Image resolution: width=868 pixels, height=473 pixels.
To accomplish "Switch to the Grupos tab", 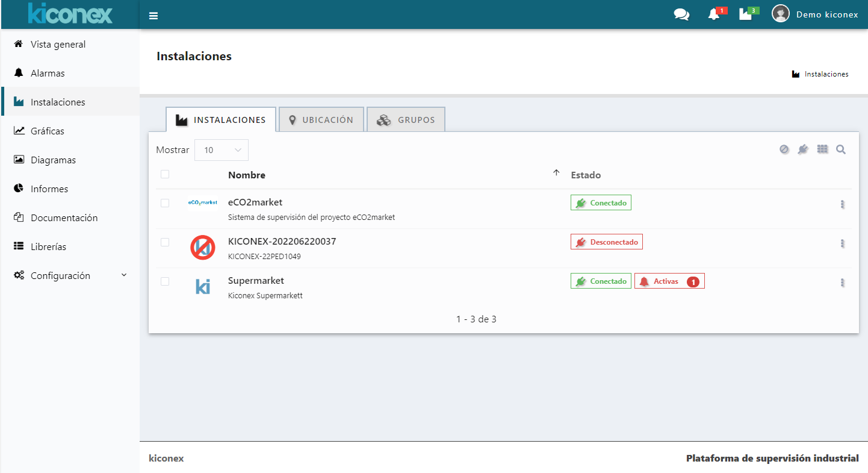I will click(x=406, y=120).
